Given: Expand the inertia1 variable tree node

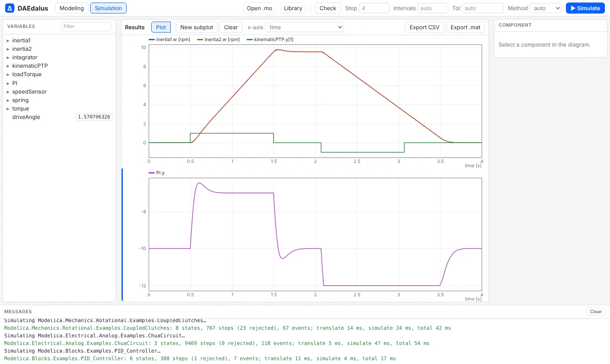Looking at the screenshot, I should pos(8,41).
